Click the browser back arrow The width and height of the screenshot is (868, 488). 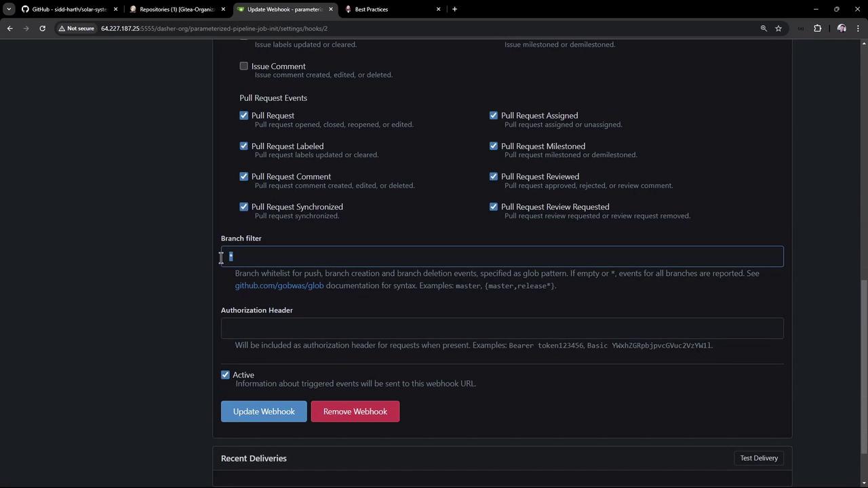point(9,28)
